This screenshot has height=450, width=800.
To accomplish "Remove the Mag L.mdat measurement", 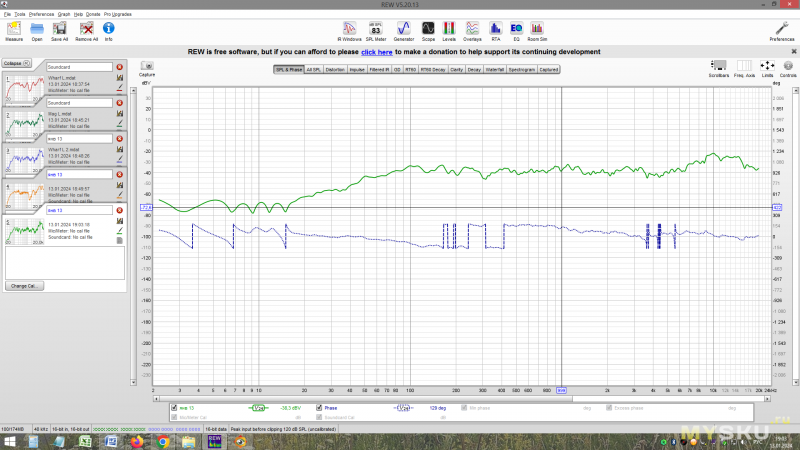I will point(119,103).
